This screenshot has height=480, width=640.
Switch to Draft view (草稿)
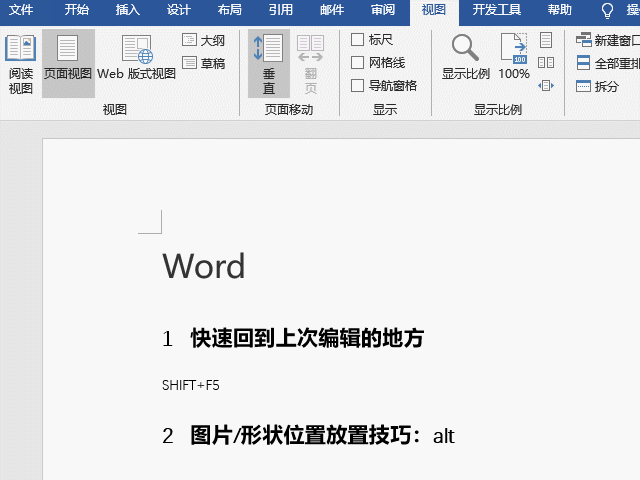[x=203, y=63]
